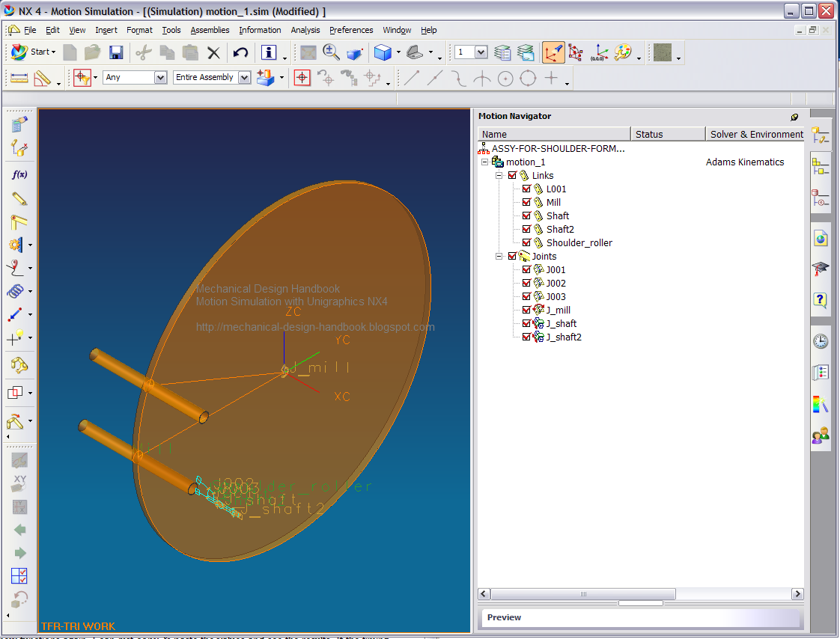Open the Entire Assembly scope dropdown

(244, 78)
